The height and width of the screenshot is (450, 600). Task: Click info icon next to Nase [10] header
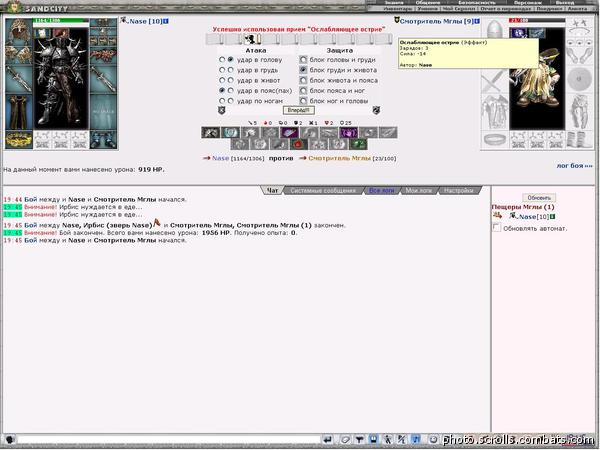coord(166,21)
